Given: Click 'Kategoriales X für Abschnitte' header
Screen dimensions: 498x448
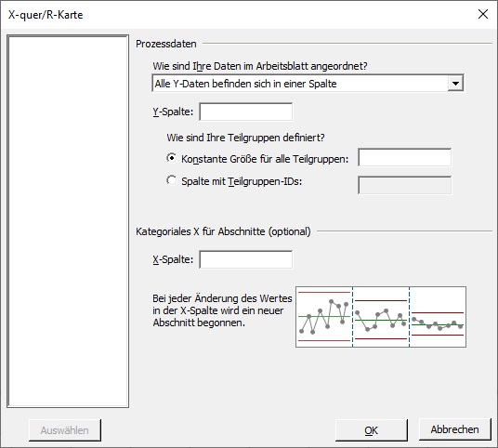Looking at the screenshot, I should tap(223, 231).
